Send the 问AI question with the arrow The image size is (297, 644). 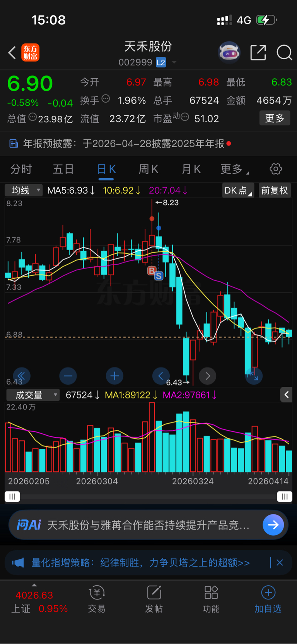pyautogui.click(x=273, y=525)
